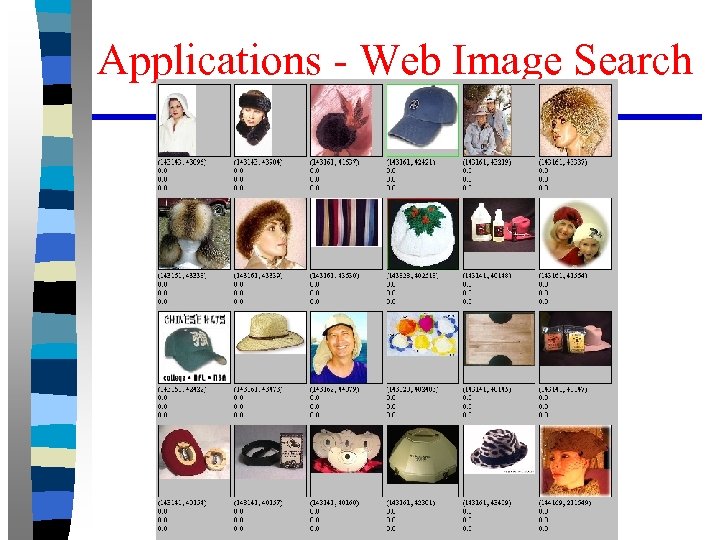
Task: Select the beige octagonal dome image
Action: point(422,455)
